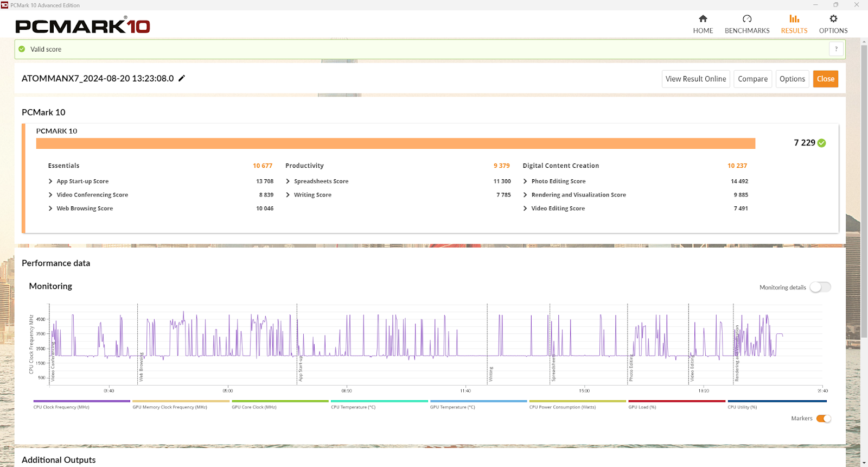The height and width of the screenshot is (467, 868).
Task: Click Digital Content Creation score 10 237
Action: (x=737, y=166)
